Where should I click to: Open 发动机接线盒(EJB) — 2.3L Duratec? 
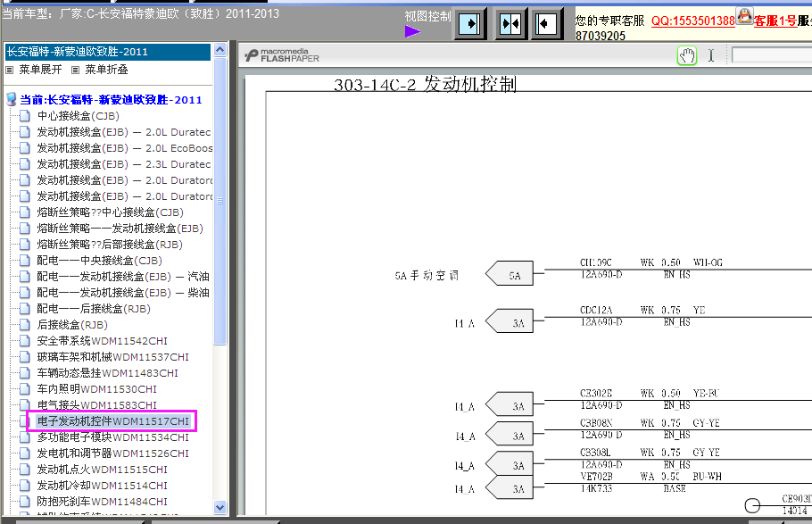(x=124, y=163)
